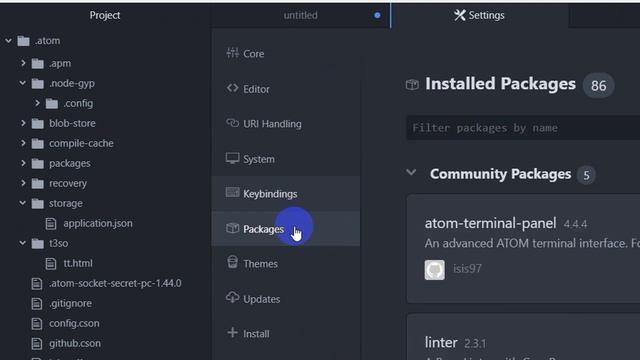Open the Settings tab

coord(480,16)
